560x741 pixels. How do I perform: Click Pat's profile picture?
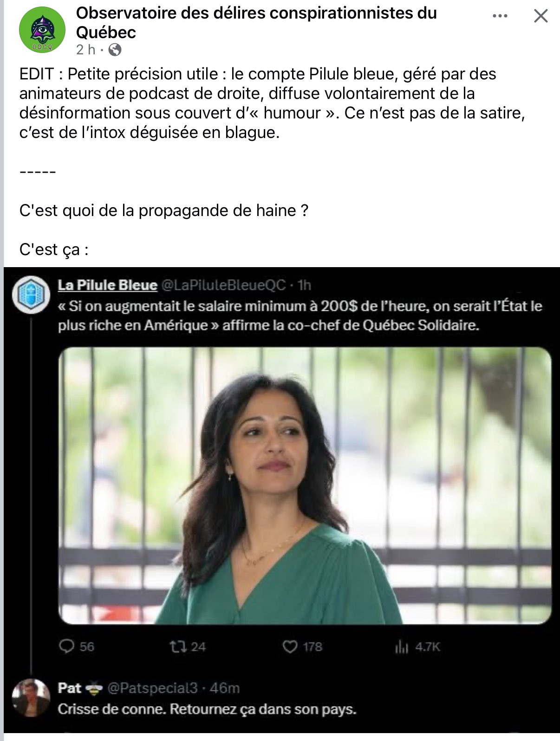31,698
